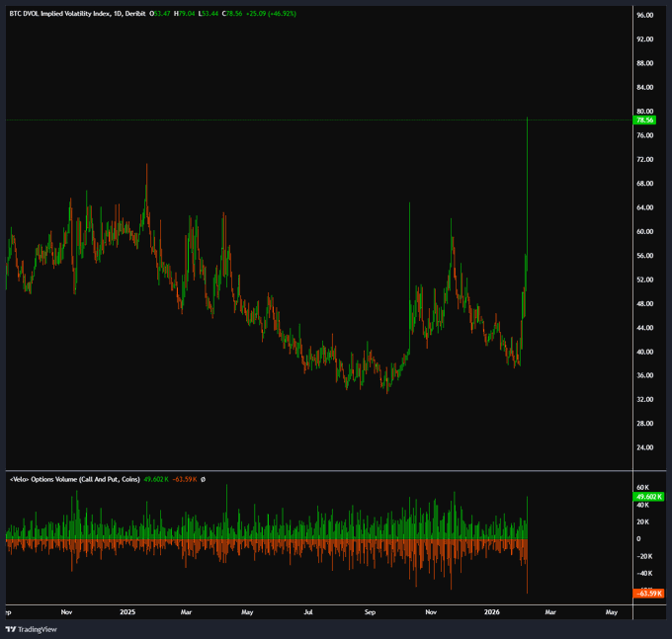
Task: Click the 96.00 level on price scale
Action: coord(643,16)
